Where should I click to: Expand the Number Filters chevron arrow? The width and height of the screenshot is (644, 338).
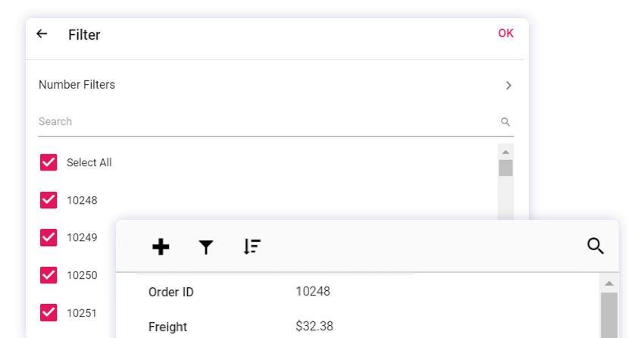509,86
